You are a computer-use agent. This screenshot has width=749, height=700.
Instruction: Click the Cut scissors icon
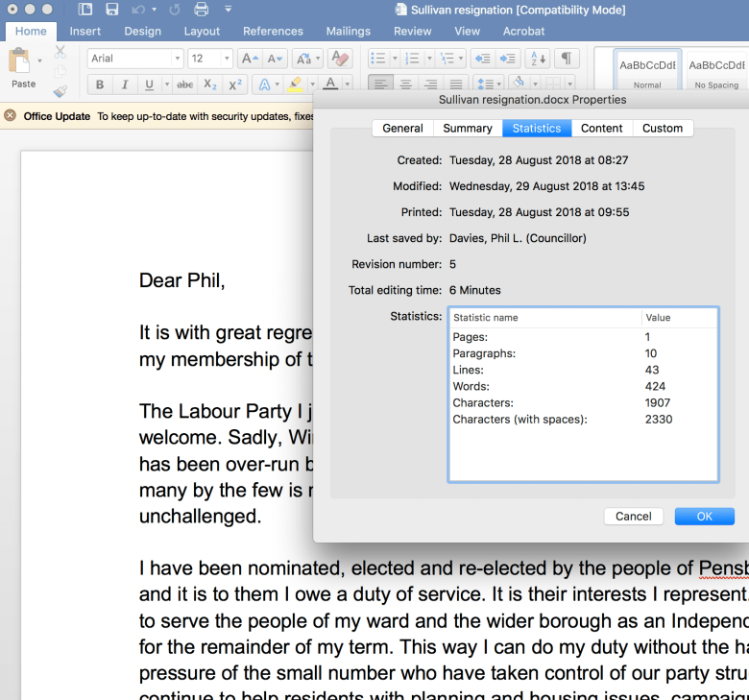(x=60, y=52)
